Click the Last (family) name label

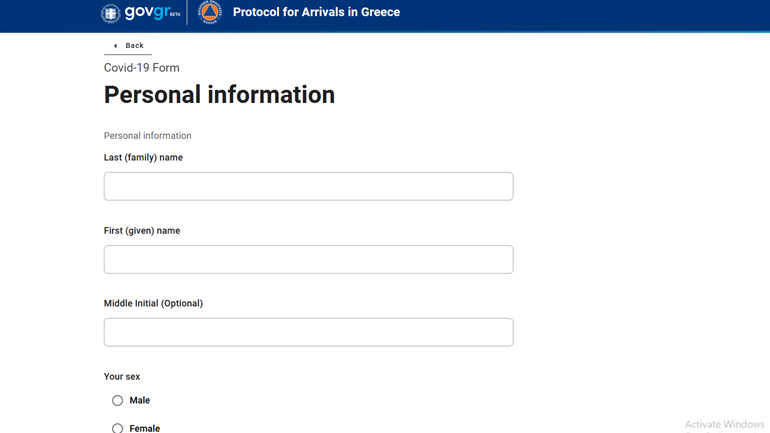[143, 158]
